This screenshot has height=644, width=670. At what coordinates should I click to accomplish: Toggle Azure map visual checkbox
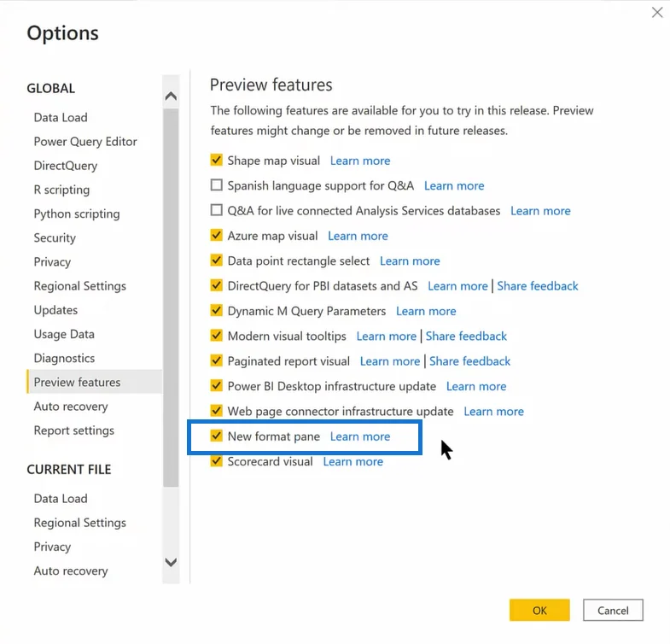(x=216, y=236)
